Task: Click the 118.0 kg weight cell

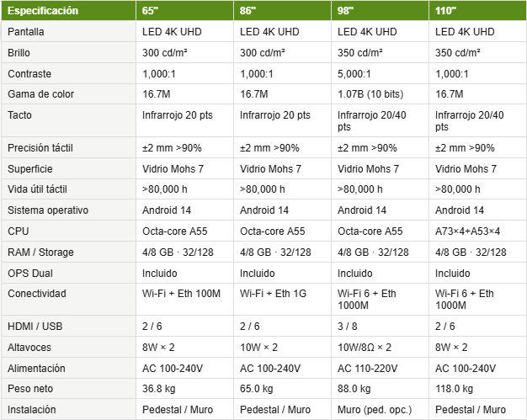Action: 478,389
